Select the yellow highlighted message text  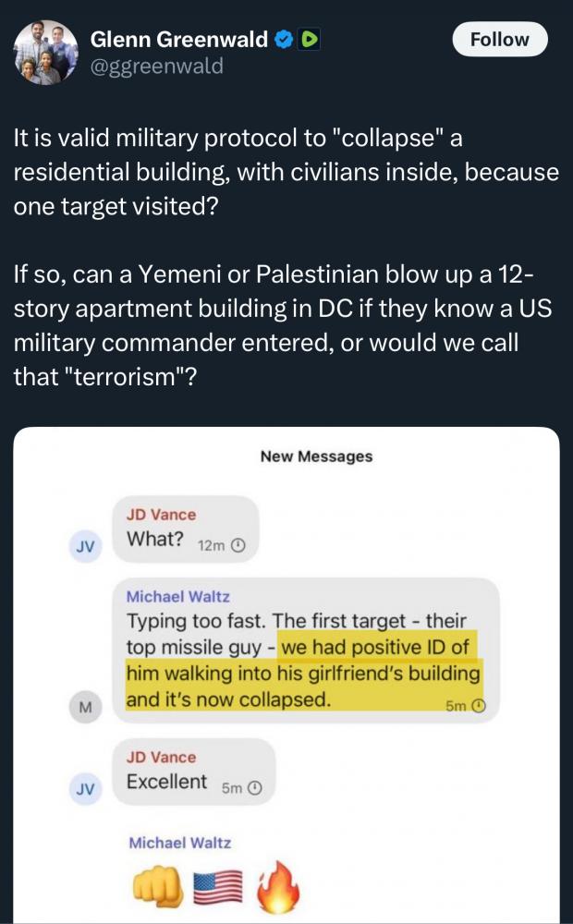click(x=303, y=673)
